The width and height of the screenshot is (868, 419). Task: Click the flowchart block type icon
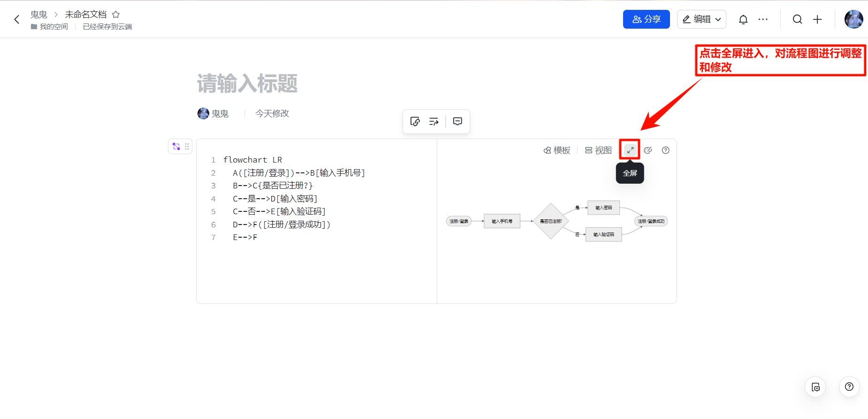176,147
